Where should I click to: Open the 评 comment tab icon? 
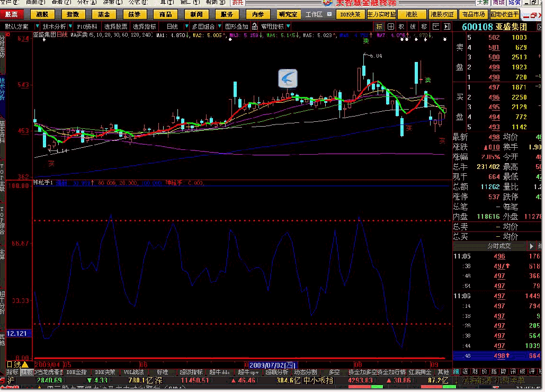(531, 372)
